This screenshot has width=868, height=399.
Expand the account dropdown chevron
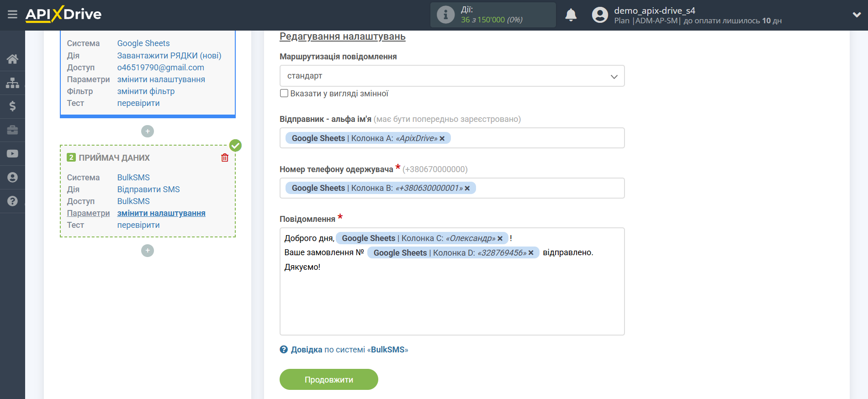[857, 15]
